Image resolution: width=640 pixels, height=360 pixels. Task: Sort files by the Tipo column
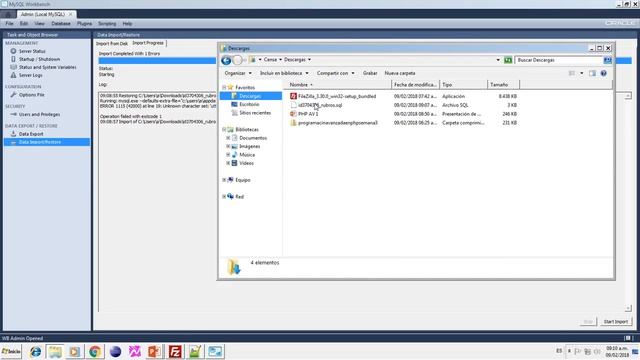pyautogui.click(x=464, y=85)
